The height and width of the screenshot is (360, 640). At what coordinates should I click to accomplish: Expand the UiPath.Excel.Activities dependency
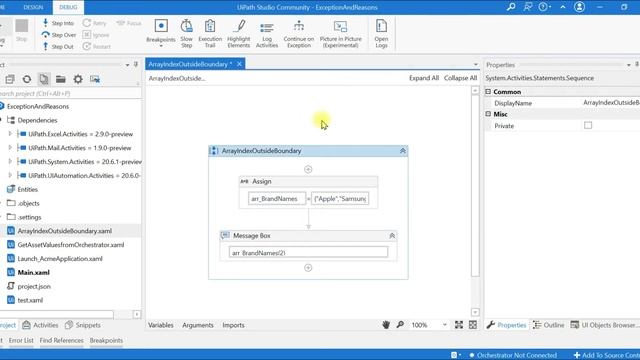pyautogui.click(x=10, y=134)
